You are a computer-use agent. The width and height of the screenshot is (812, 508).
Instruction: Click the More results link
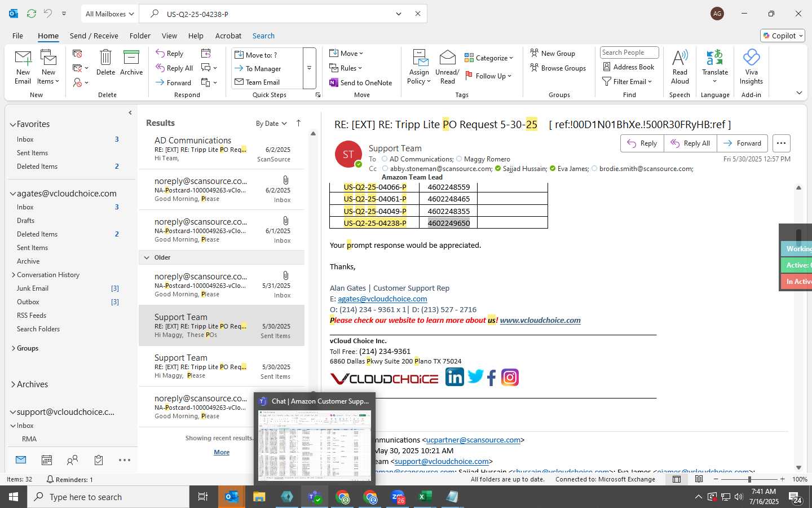point(222,452)
